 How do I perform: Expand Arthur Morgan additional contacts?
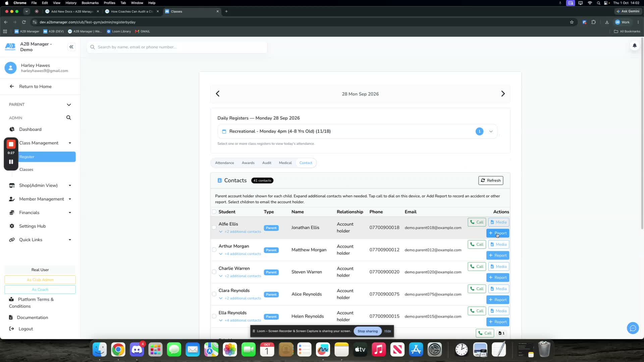click(240, 254)
